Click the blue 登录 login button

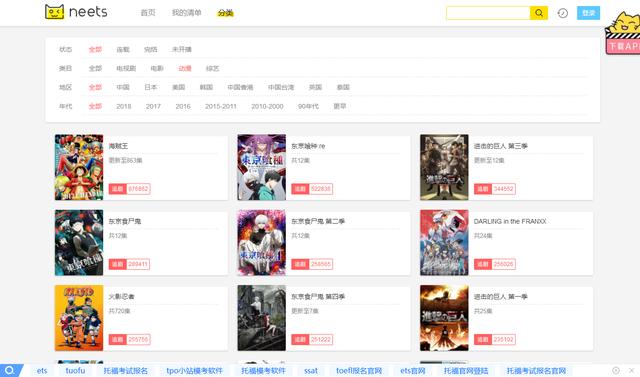point(588,13)
